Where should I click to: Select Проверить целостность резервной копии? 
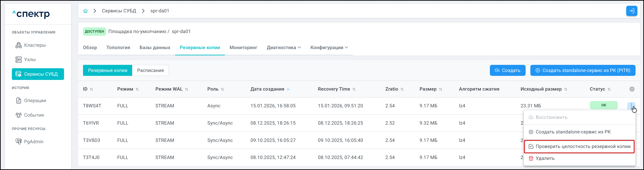(583, 146)
